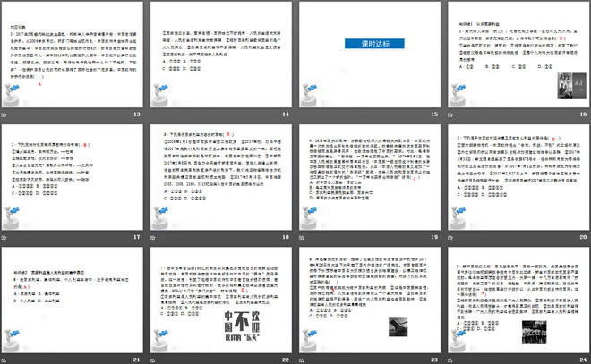Image resolution: width=591 pixels, height=364 pixels.
Task: Select slide 16 thumbnail
Action: click(x=518, y=55)
